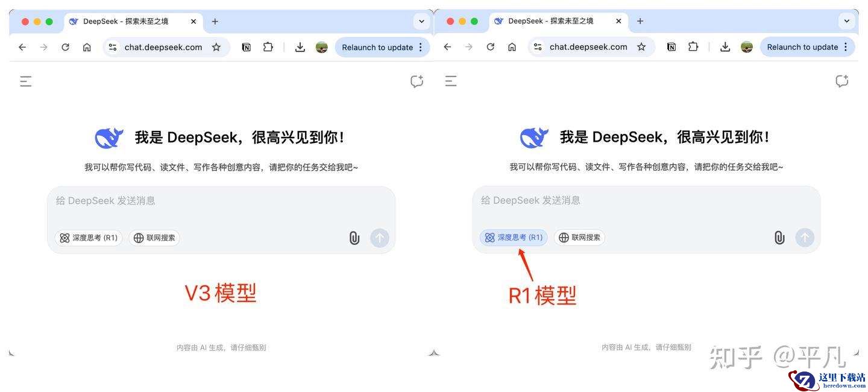
Task: Open extensions puzzle icon in right browser
Action: 693,47
